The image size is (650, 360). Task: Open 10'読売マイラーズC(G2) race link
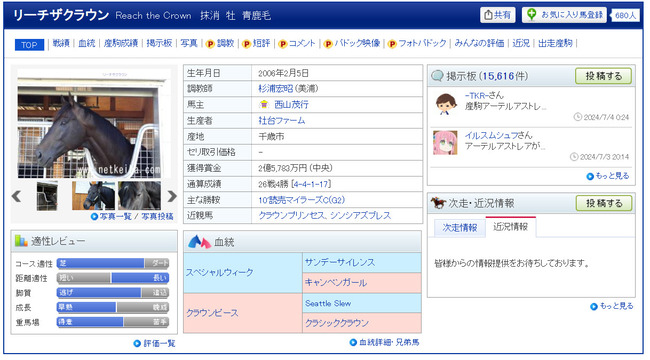[301, 200]
